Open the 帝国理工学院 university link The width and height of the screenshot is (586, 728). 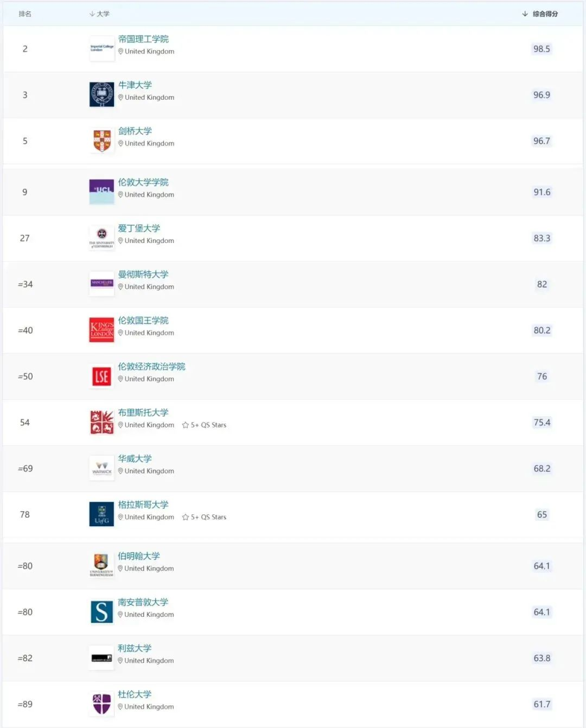(143, 39)
